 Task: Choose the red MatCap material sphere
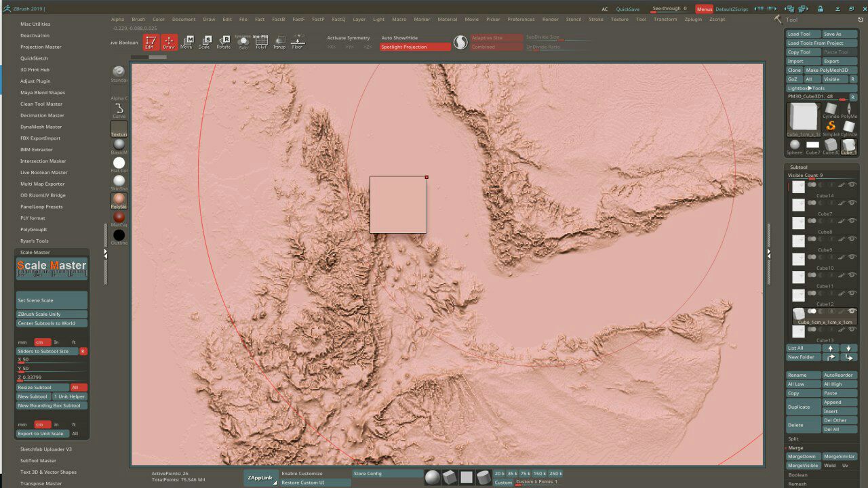click(119, 217)
